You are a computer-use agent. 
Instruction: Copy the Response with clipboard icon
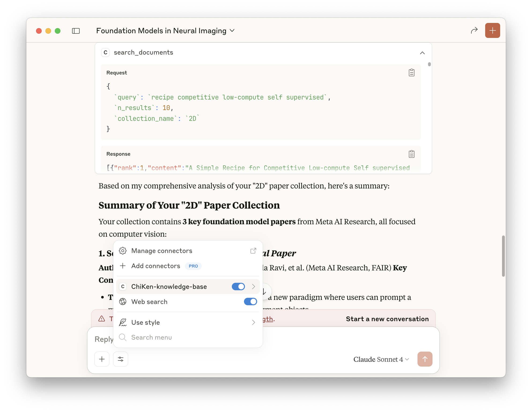[411, 154]
